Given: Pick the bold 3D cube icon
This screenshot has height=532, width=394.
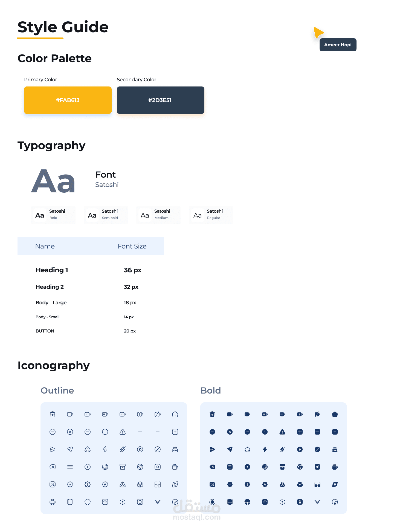Looking at the screenshot, I should (300, 484).
